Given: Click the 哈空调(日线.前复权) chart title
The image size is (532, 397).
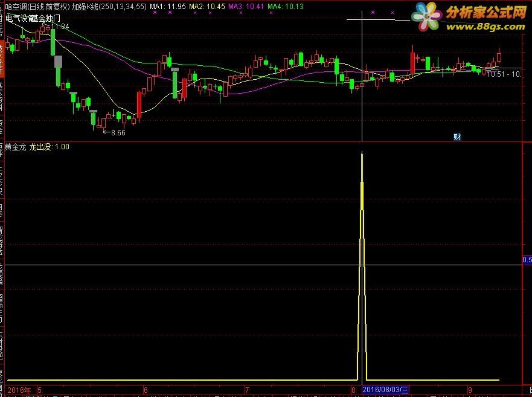Looking at the screenshot, I should tap(37, 7).
